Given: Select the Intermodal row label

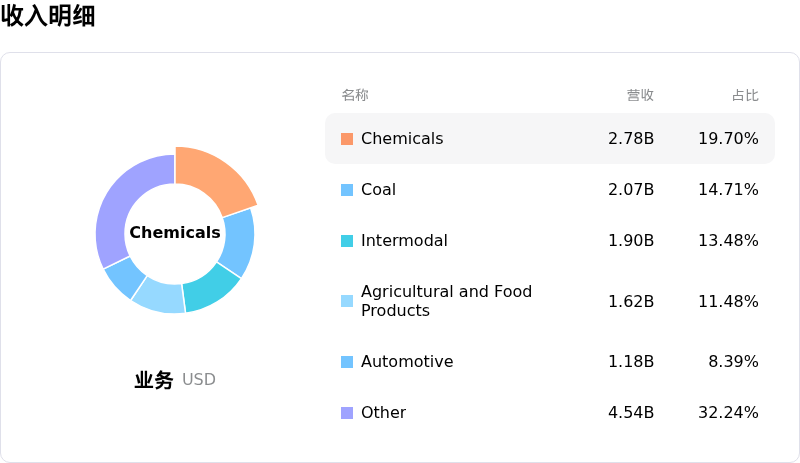Looking at the screenshot, I should (x=404, y=240).
